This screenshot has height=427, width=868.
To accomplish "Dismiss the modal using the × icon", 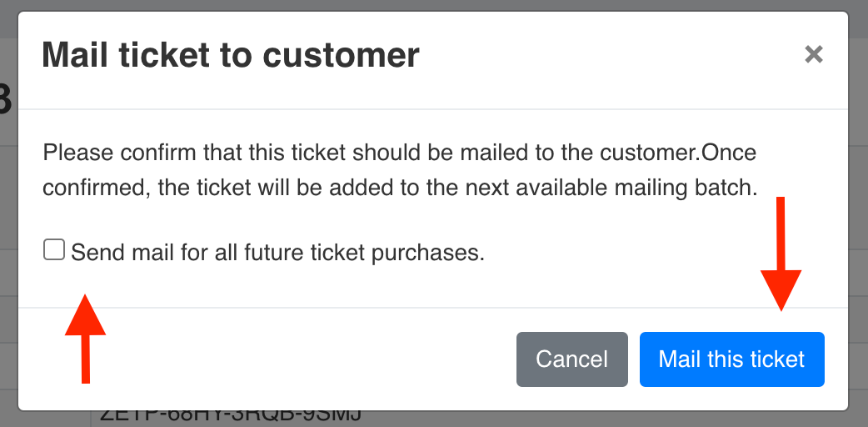I will (x=813, y=55).
